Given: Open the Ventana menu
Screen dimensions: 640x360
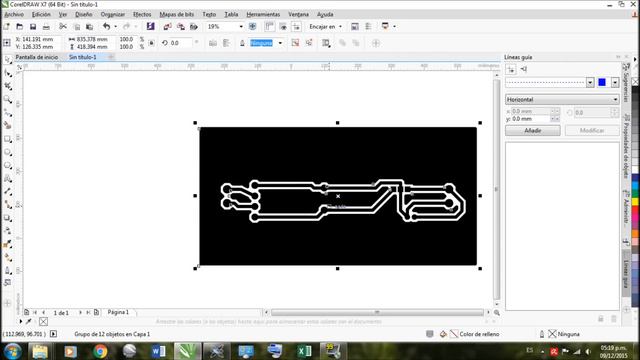Looking at the screenshot, I should pyautogui.click(x=298, y=14).
